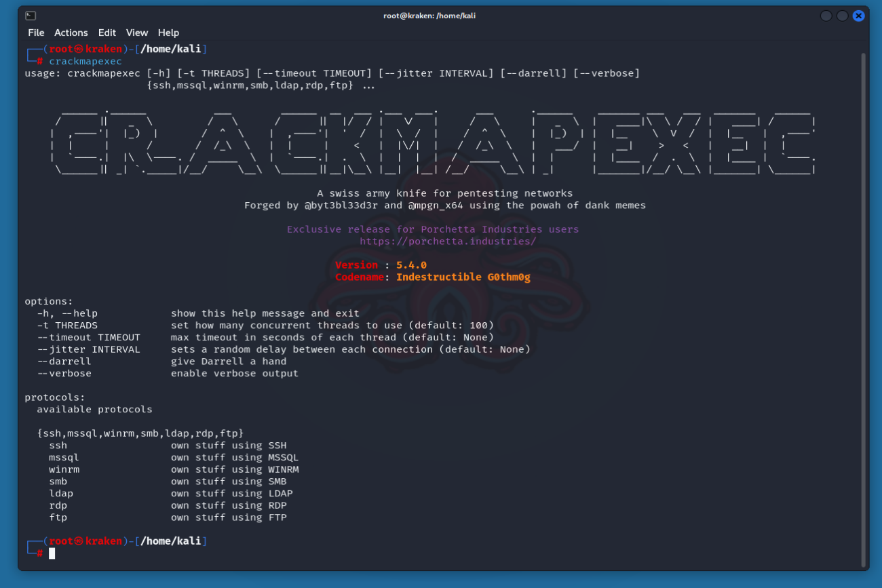Minimize the terminal window
This screenshot has height=588, width=882.
click(x=826, y=16)
